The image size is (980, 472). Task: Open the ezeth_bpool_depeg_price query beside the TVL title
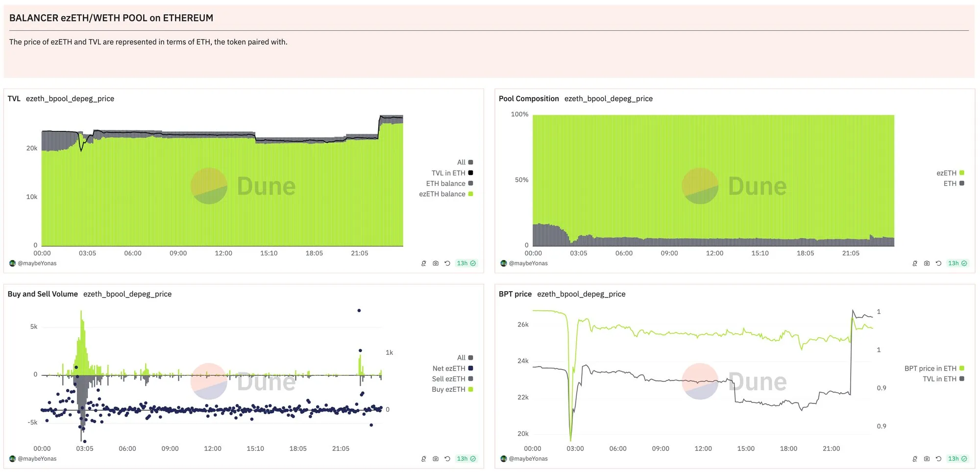pyautogui.click(x=70, y=99)
